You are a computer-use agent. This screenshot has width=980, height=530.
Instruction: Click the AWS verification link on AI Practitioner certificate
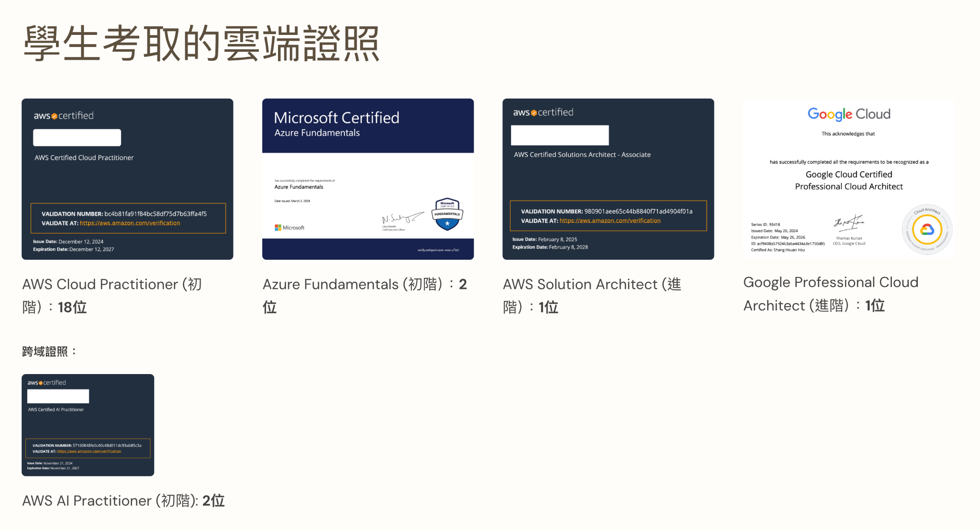pos(89,451)
